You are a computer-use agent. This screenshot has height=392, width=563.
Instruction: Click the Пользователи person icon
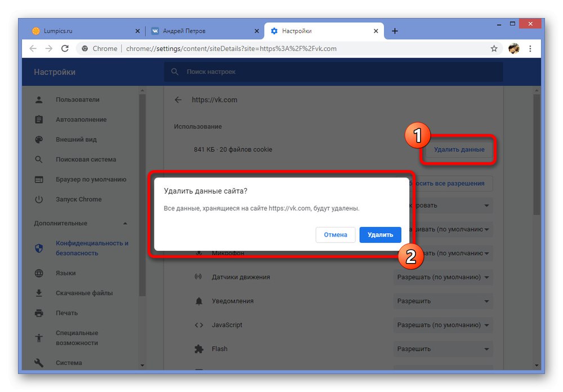pyautogui.click(x=39, y=100)
